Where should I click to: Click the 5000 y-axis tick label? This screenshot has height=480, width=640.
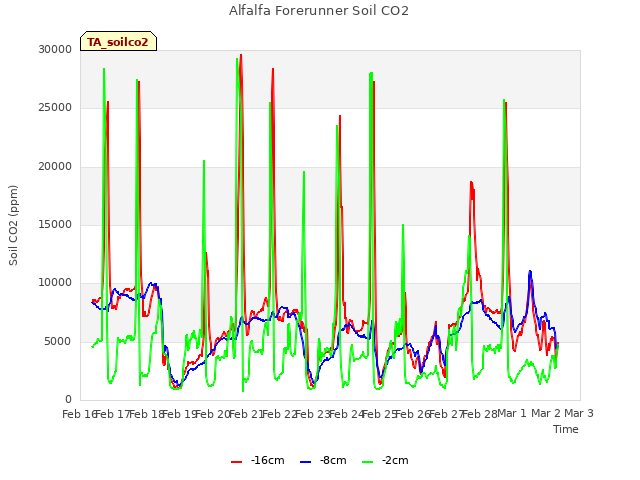coord(58,341)
